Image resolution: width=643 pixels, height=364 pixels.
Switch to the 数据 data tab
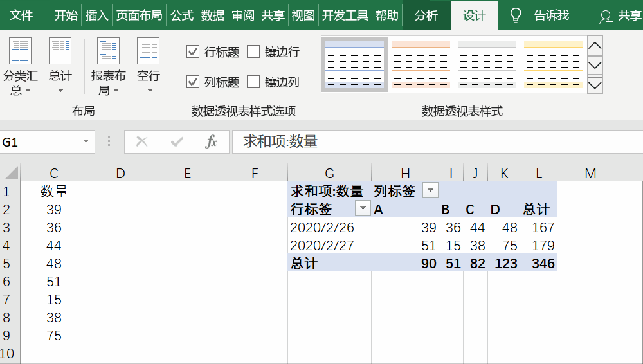pyautogui.click(x=212, y=15)
